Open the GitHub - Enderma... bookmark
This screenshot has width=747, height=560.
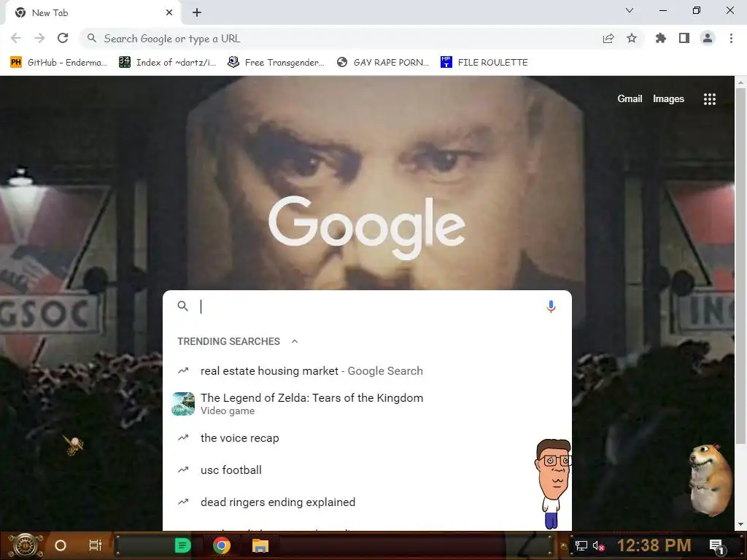tap(58, 63)
